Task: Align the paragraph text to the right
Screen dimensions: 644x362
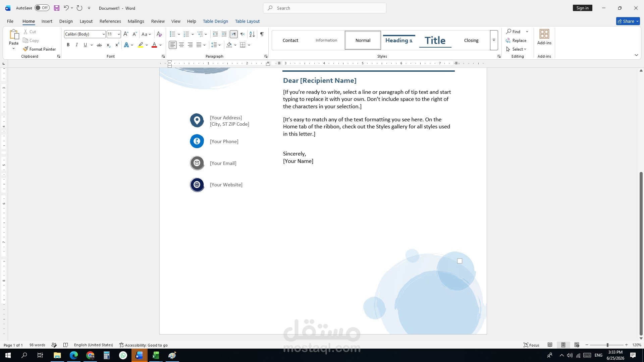Action: pos(190,45)
